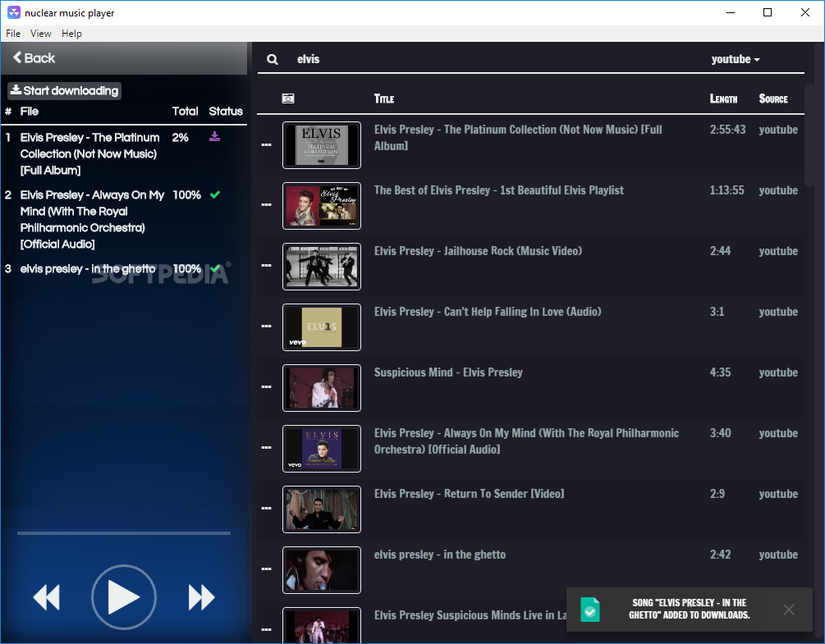The height and width of the screenshot is (644, 825).
Task: Select 'elvis presley - in the ghetto' result title
Action: coord(440,555)
